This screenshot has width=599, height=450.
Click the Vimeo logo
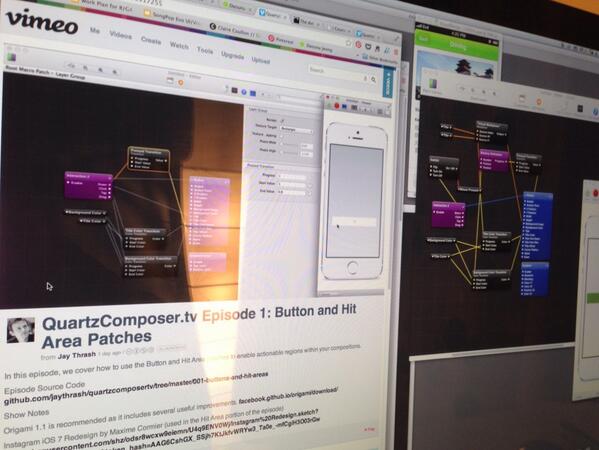pos(42,23)
